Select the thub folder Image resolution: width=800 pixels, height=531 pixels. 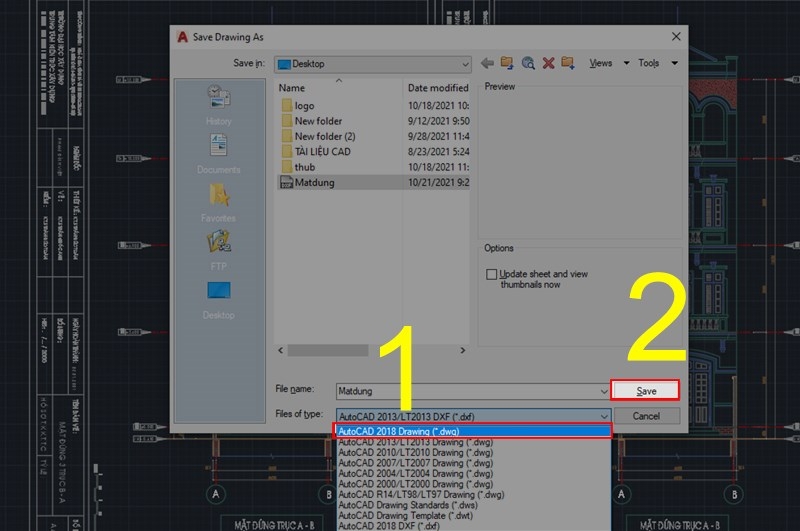tap(298, 167)
